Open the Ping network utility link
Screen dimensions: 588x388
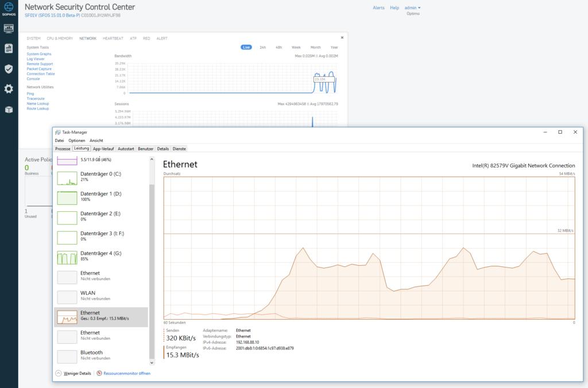30,94
